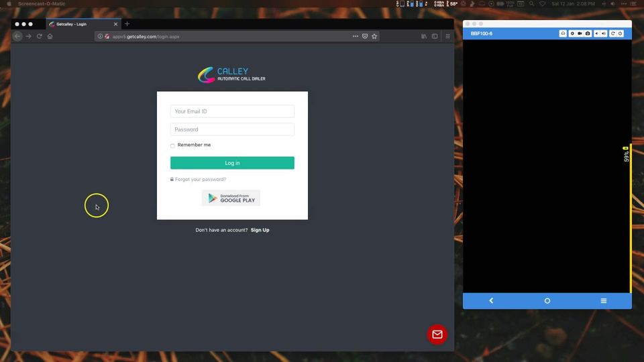644x362 pixels.
Task: Bookmark this page with star icon
Action: coord(374,36)
